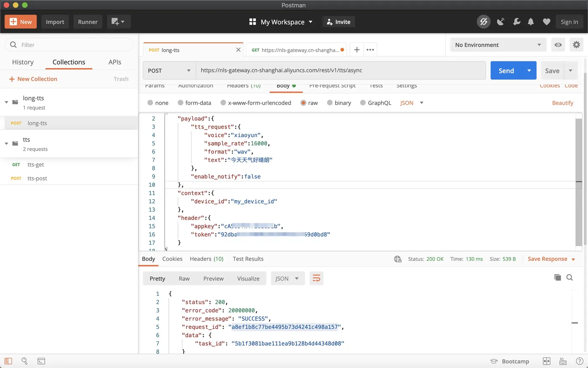Click the sync status offline icon

484,22
